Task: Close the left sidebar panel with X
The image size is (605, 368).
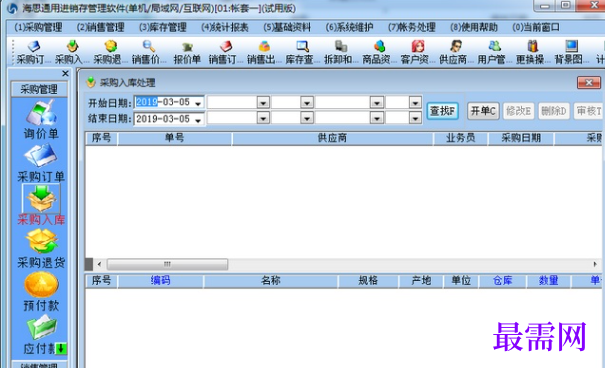Action: [x=65, y=73]
